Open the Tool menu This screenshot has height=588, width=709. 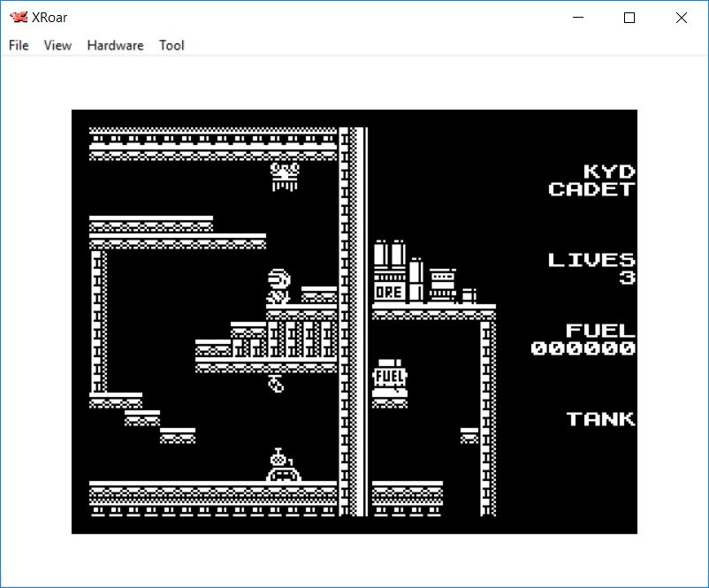click(x=172, y=45)
